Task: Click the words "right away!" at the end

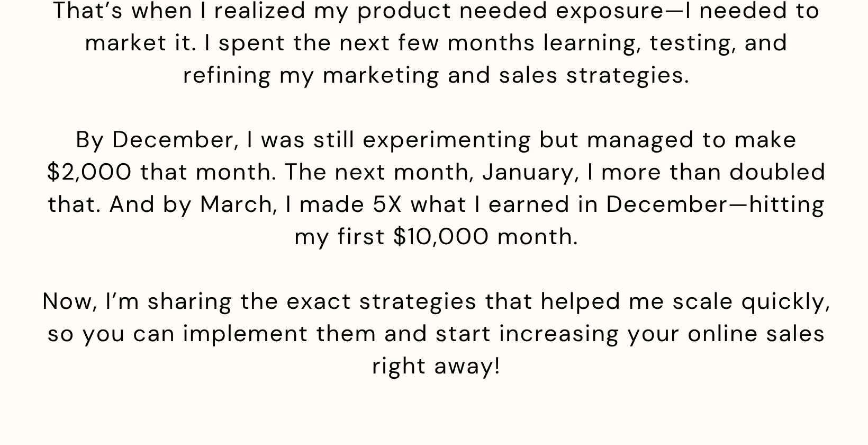Action: coord(436,367)
